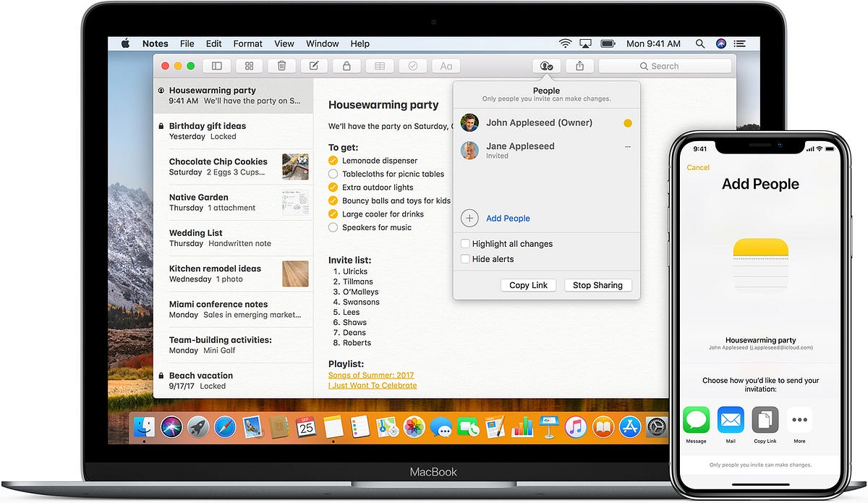Enable the Highlight all changes checkbox
Image resolution: width=868 pixels, height=503 pixels.
tap(465, 244)
